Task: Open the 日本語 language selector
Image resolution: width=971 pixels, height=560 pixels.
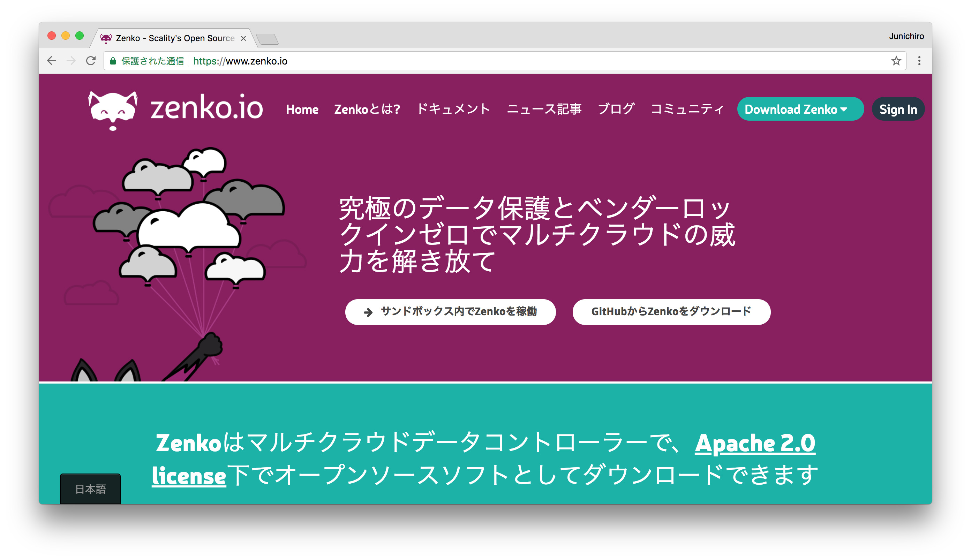Action: [x=90, y=489]
